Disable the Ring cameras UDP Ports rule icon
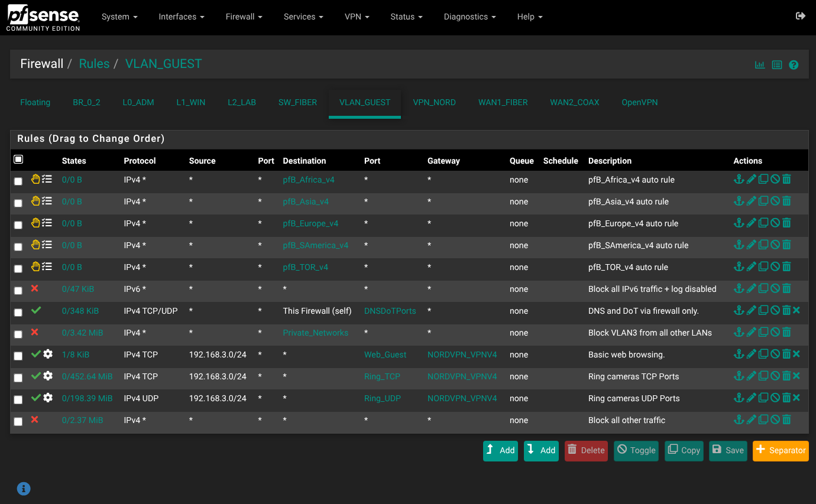The image size is (816, 504). (775, 398)
